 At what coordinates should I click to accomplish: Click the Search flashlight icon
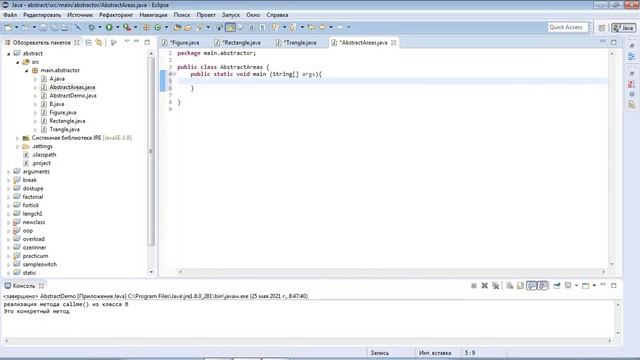(x=200, y=27)
